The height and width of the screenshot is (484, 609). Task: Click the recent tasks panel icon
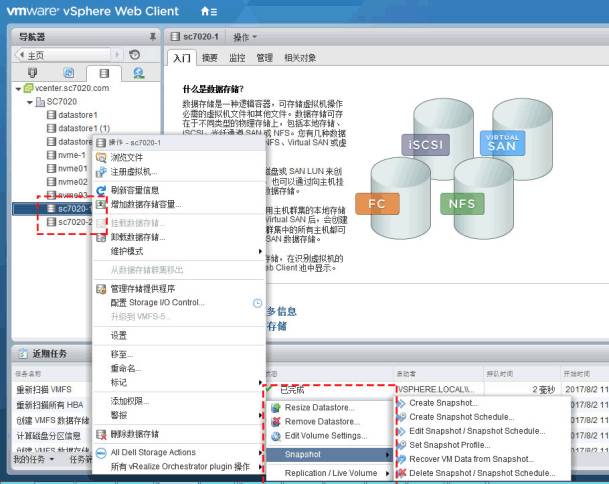(23, 353)
